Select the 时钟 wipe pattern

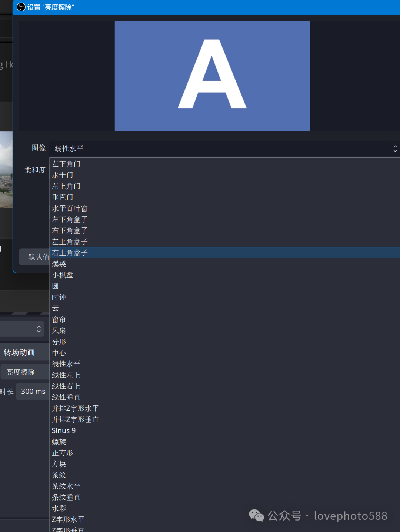pyautogui.click(x=59, y=297)
